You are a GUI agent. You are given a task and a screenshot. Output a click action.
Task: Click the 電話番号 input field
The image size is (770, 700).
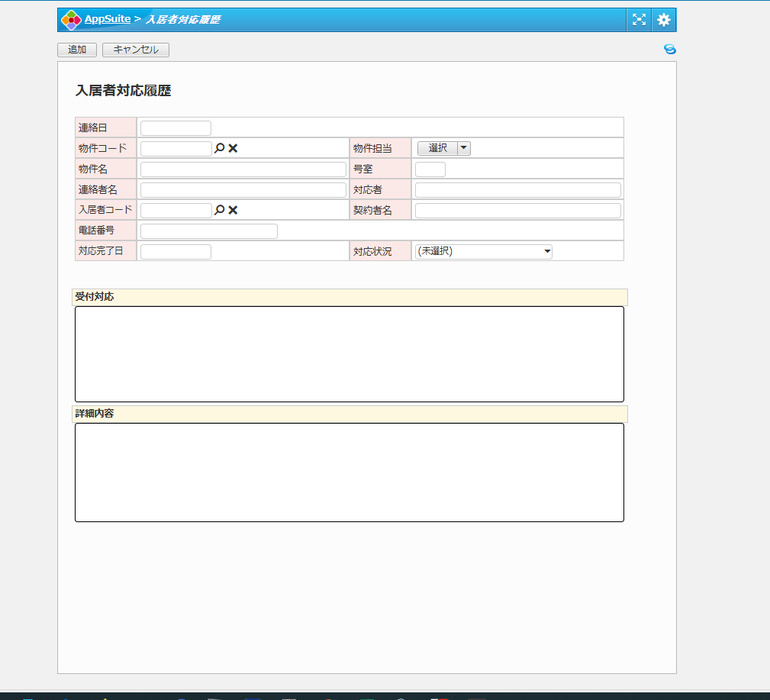click(x=208, y=231)
